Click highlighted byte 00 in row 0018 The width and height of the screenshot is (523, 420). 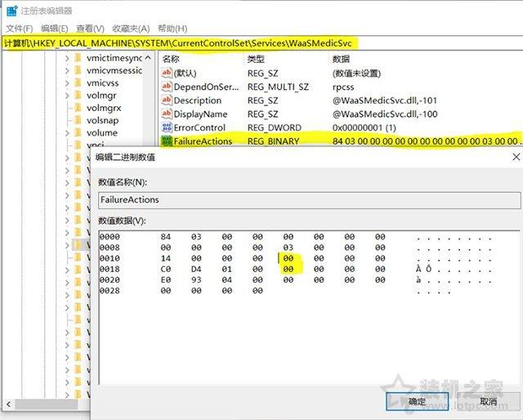click(x=288, y=269)
